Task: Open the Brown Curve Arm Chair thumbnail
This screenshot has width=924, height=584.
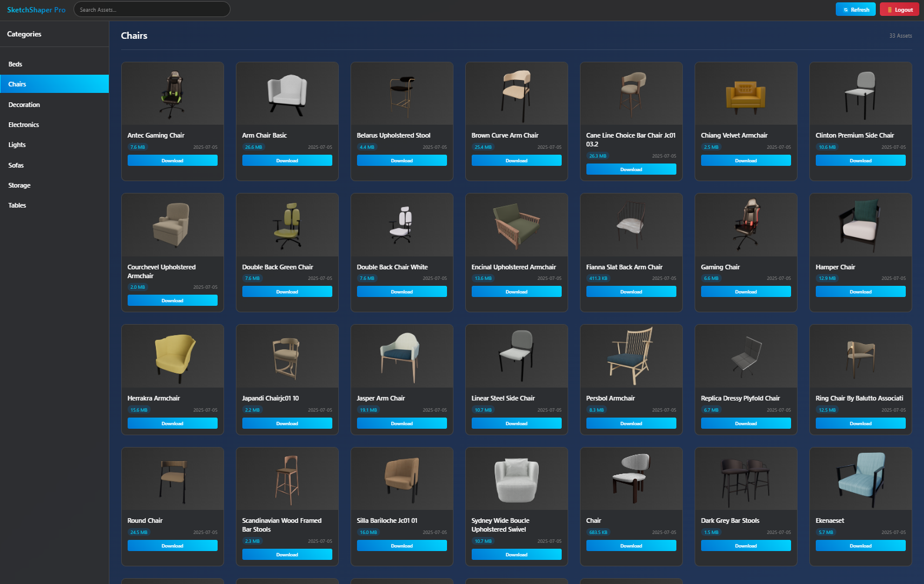Action: 516,94
